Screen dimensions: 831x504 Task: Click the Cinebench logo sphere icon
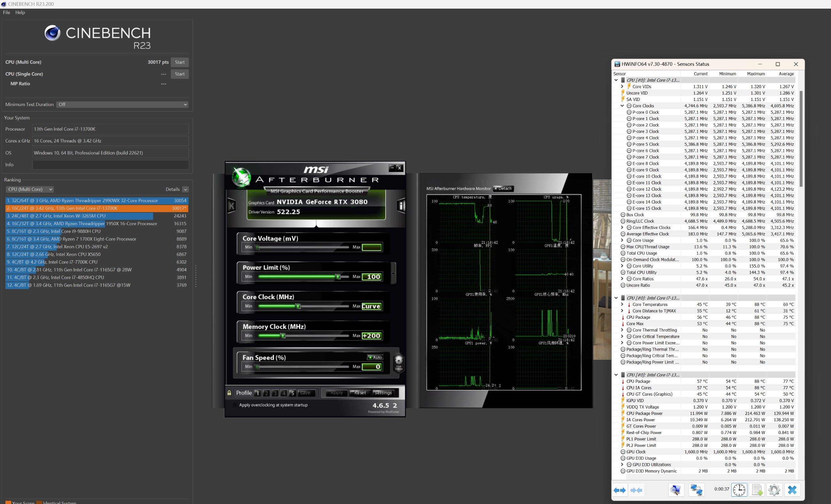[53, 33]
